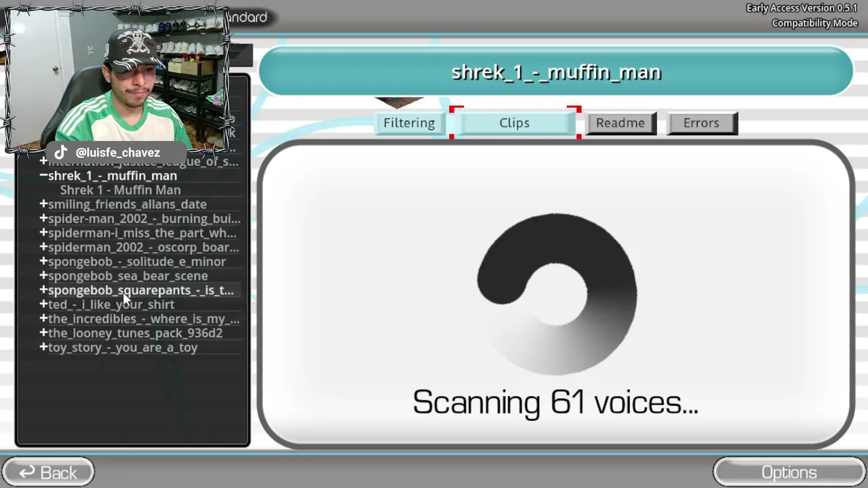Expand the the_incredibles_-_where_is_my_... pack
This screenshot has height=488, width=868.
(43, 319)
